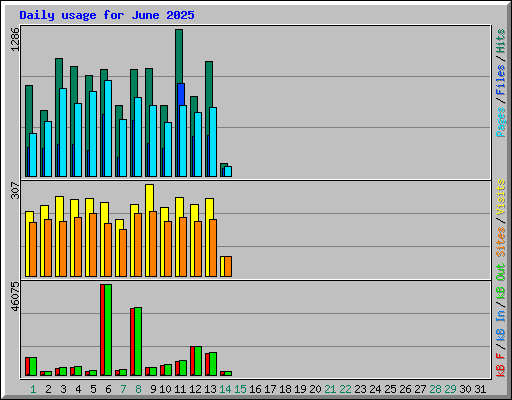The height and width of the screenshot is (400, 512).
Task: Click the green kB Out bar for day 1
Action: point(33,366)
